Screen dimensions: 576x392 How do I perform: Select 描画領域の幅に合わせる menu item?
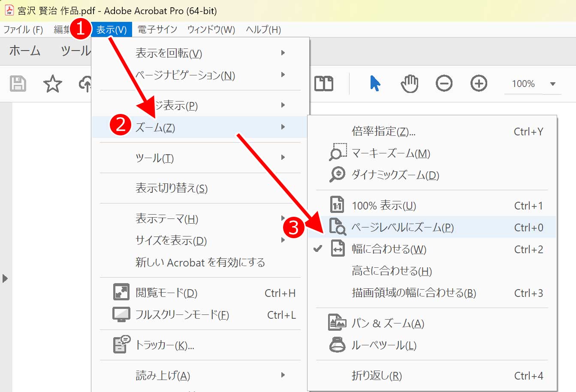pyautogui.click(x=432, y=293)
